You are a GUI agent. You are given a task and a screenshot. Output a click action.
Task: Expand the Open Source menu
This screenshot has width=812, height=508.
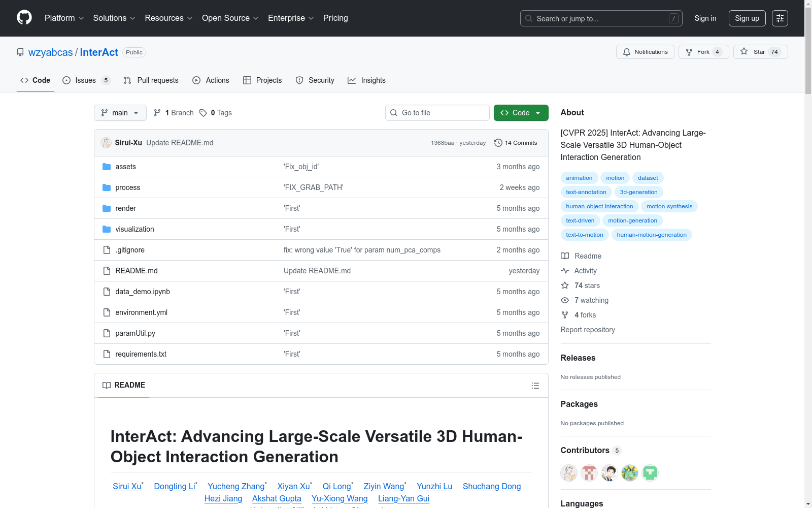point(230,18)
